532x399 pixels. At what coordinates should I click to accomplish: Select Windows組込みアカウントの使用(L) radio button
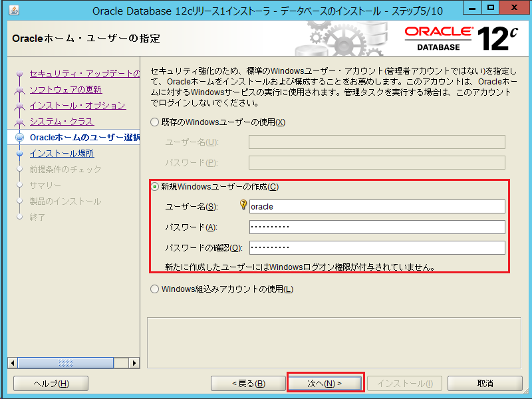pyautogui.click(x=155, y=289)
